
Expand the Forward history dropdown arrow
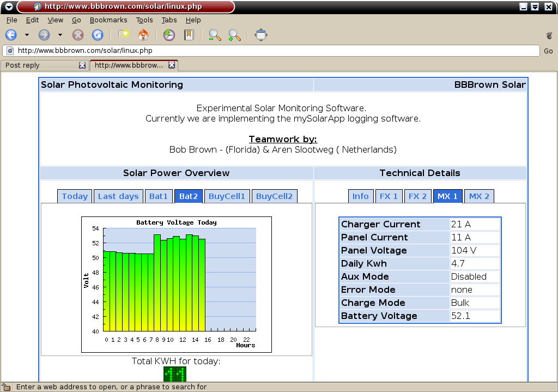pyautogui.click(x=60, y=35)
